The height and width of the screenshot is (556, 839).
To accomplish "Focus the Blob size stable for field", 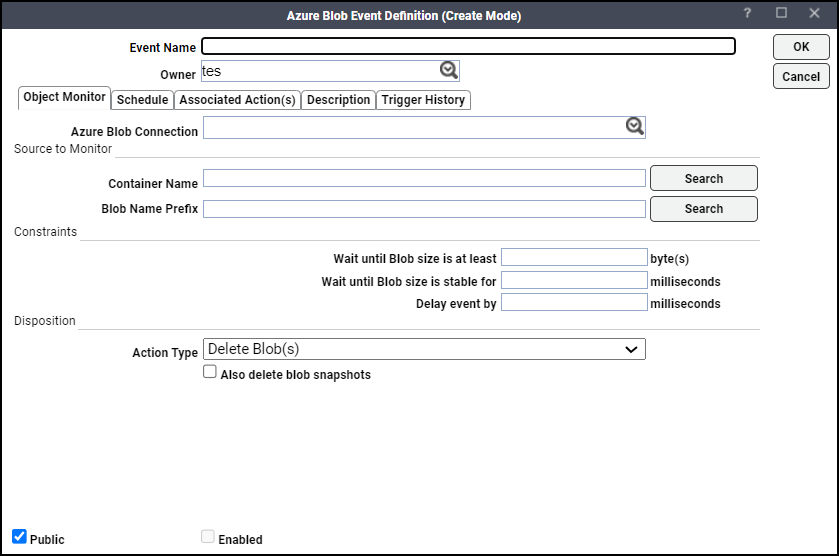I will click(574, 280).
